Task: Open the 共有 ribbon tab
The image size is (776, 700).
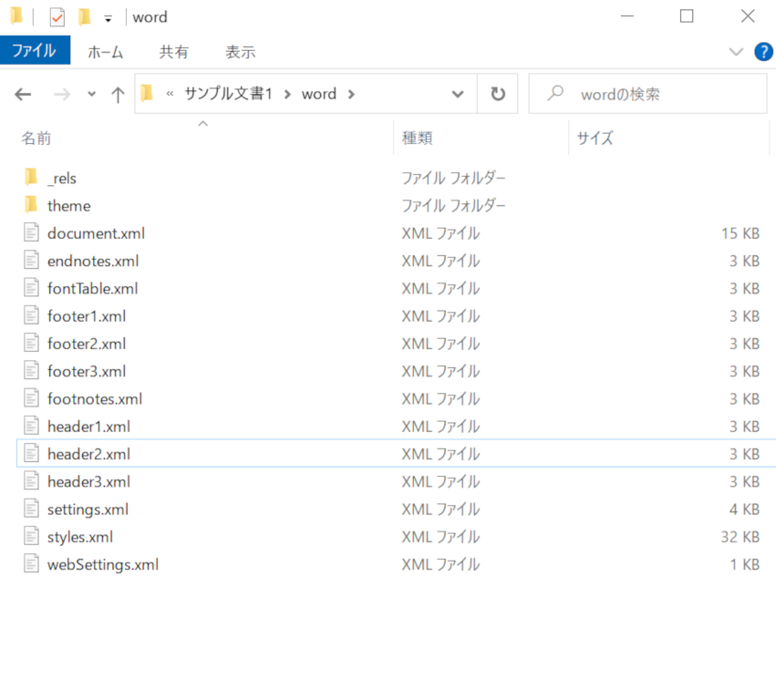Action: pos(174,52)
